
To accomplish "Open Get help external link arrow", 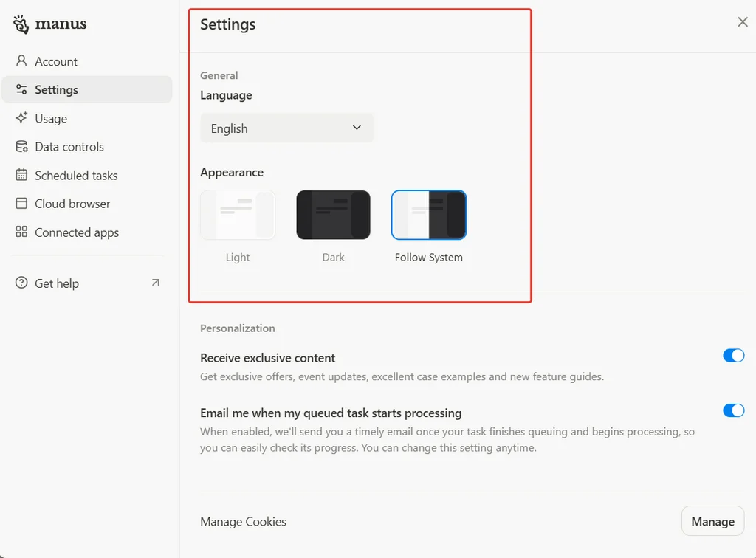I will [x=155, y=283].
